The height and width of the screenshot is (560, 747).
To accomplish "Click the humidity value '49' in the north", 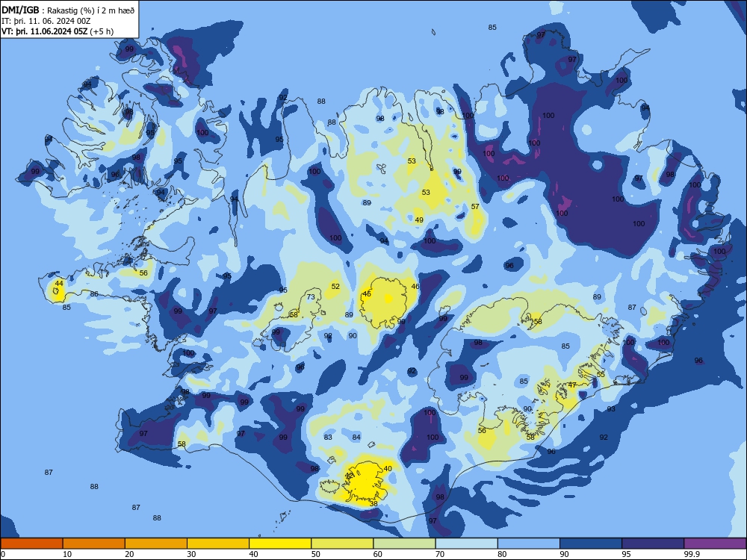I will (x=419, y=220).
